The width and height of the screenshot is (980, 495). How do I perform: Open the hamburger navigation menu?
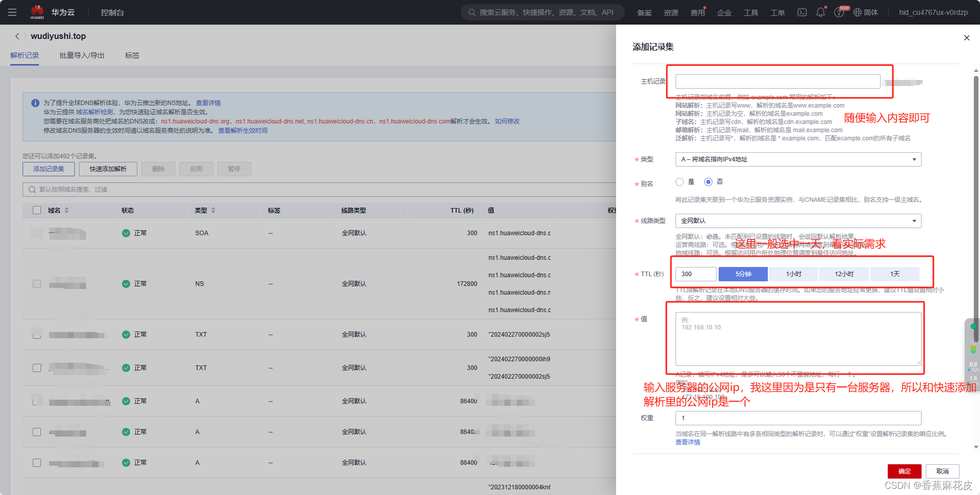pyautogui.click(x=12, y=12)
